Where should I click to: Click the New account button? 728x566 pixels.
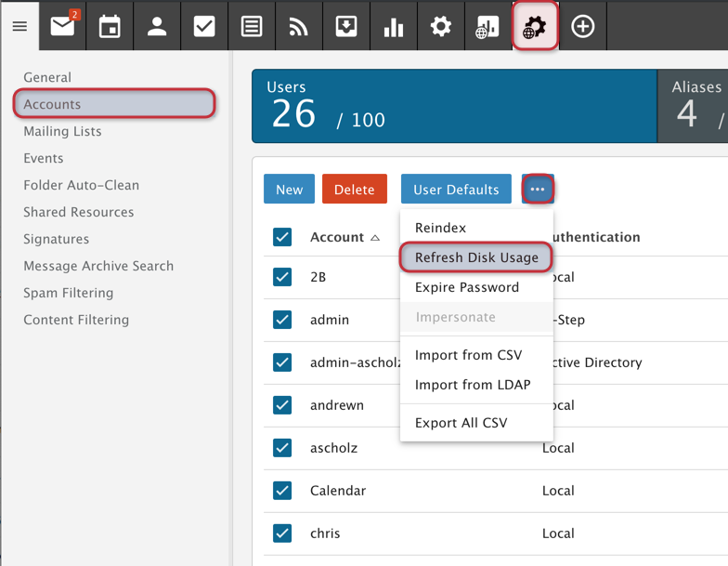click(289, 190)
